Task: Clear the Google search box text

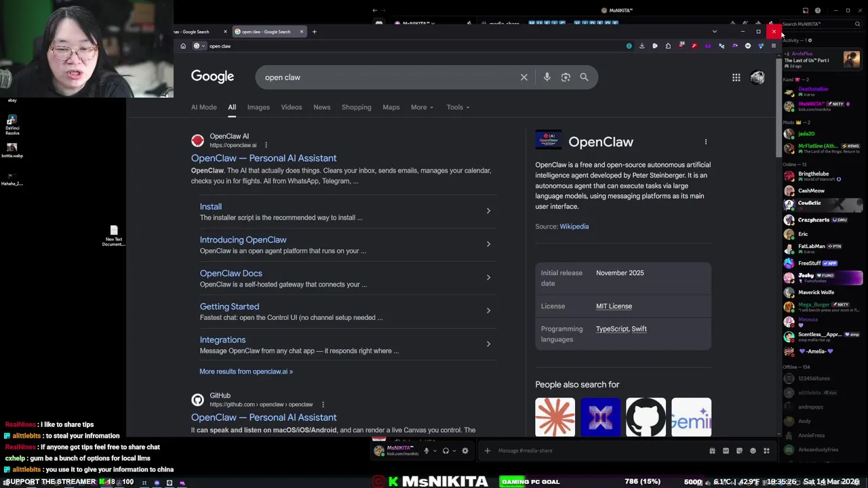Action: (524, 77)
